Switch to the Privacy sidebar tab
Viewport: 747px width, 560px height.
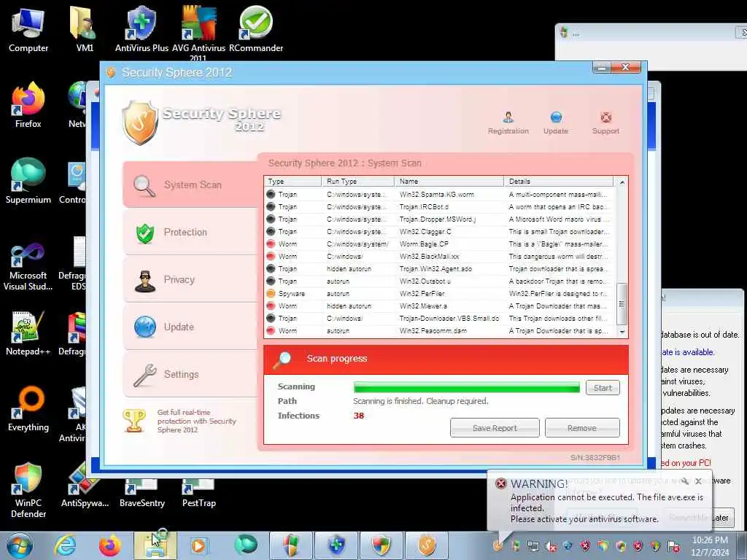(190, 279)
